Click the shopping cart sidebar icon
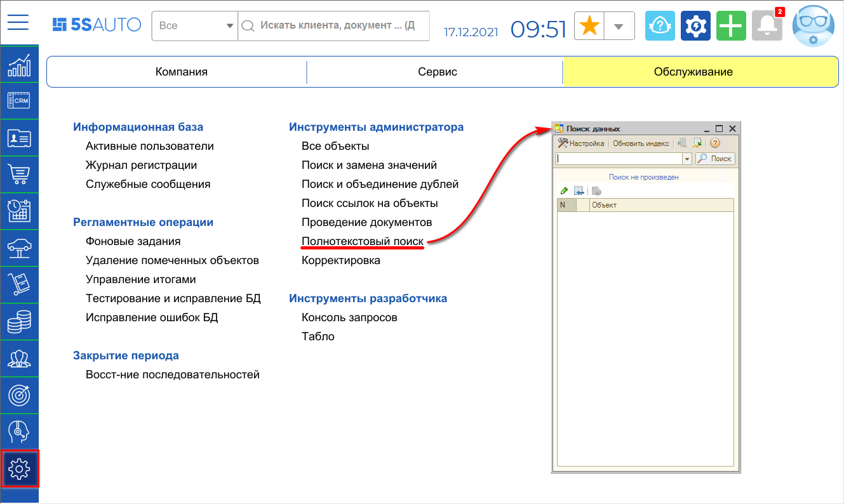Screen dimensions: 844x504 [x=19, y=174]
